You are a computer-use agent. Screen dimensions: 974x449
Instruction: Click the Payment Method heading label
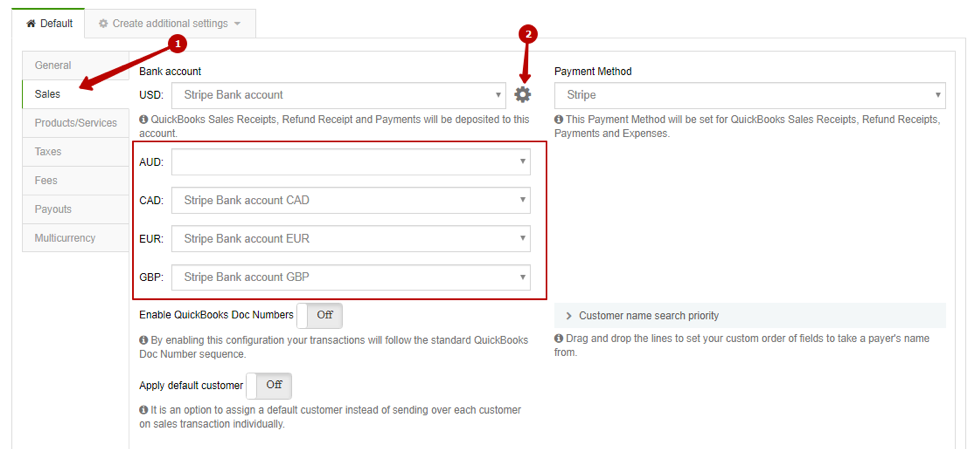click(x=593, y=71)
